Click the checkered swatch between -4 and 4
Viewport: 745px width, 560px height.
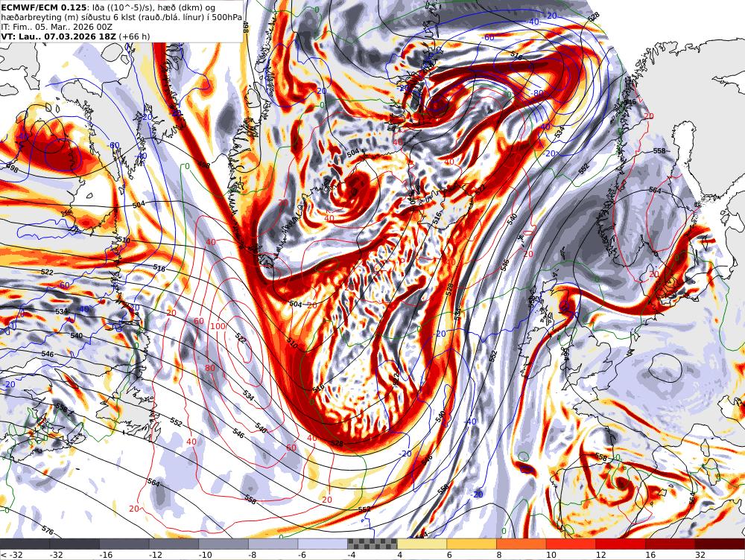372,544
